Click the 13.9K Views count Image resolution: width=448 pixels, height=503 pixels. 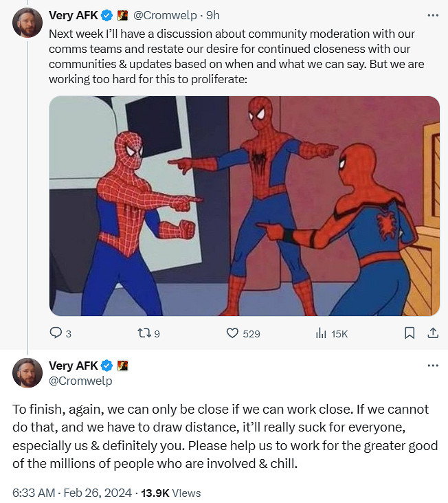coord(172,493)
